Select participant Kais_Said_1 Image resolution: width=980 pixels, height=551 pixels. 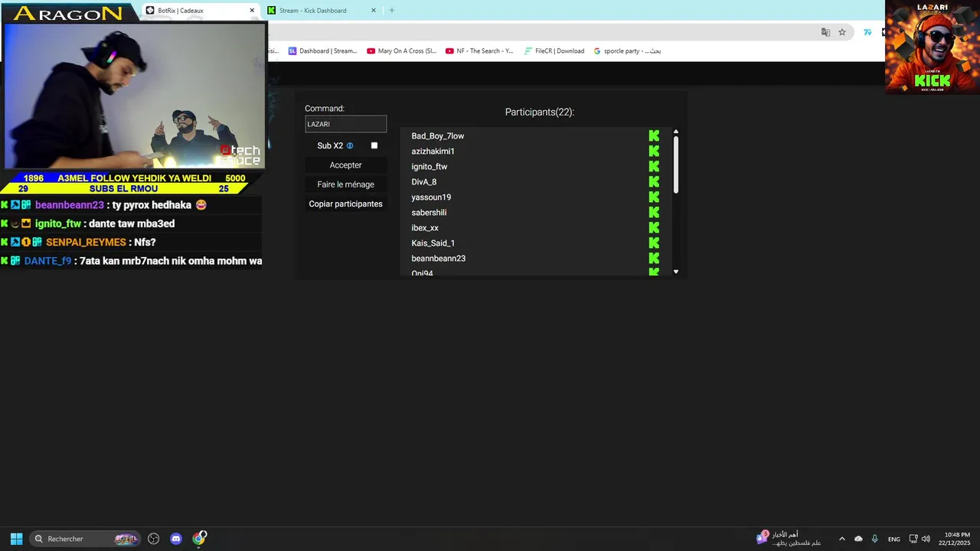pos(433,243)
